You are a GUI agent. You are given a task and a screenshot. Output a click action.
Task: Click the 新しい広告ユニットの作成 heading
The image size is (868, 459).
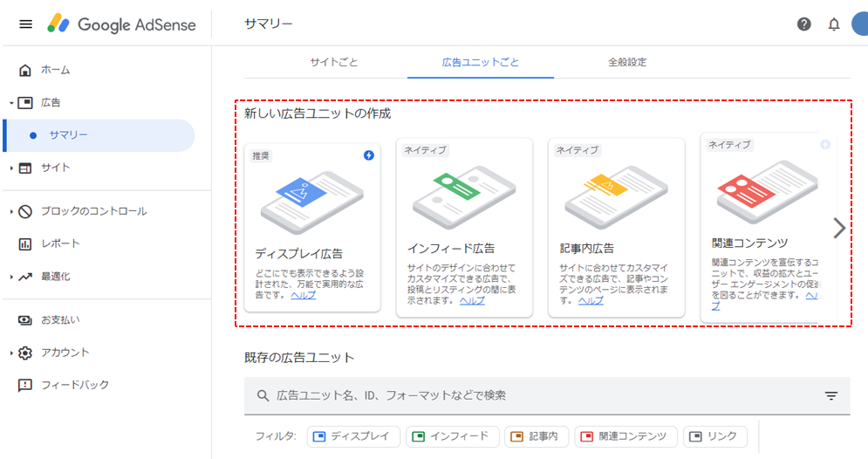[x=318, y=113]
